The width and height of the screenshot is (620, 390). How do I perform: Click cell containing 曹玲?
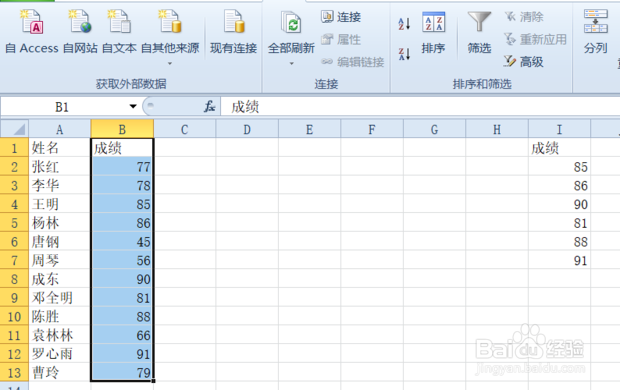[x=60, y=373]
